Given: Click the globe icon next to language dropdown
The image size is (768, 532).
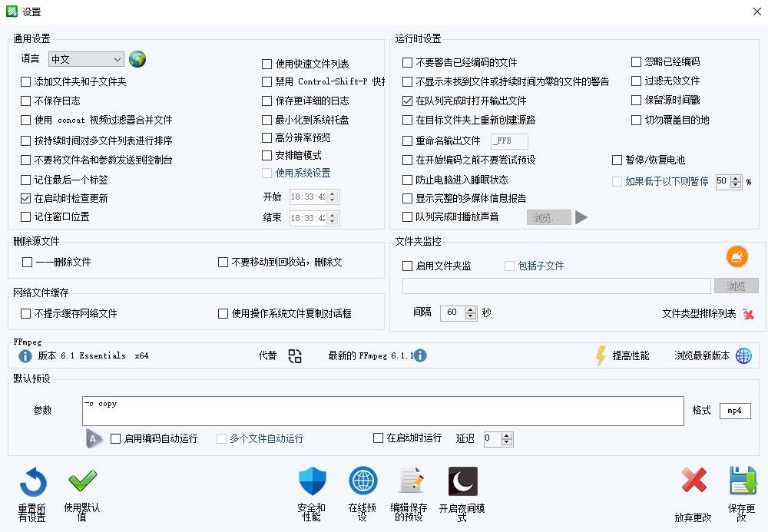Looking at the screenshot, I should pos(137,59).
